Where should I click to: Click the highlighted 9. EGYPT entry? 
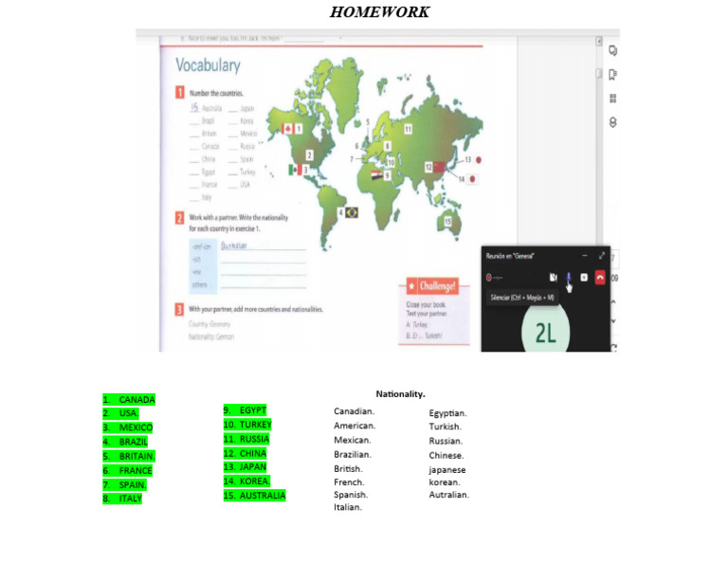(246, 410)
